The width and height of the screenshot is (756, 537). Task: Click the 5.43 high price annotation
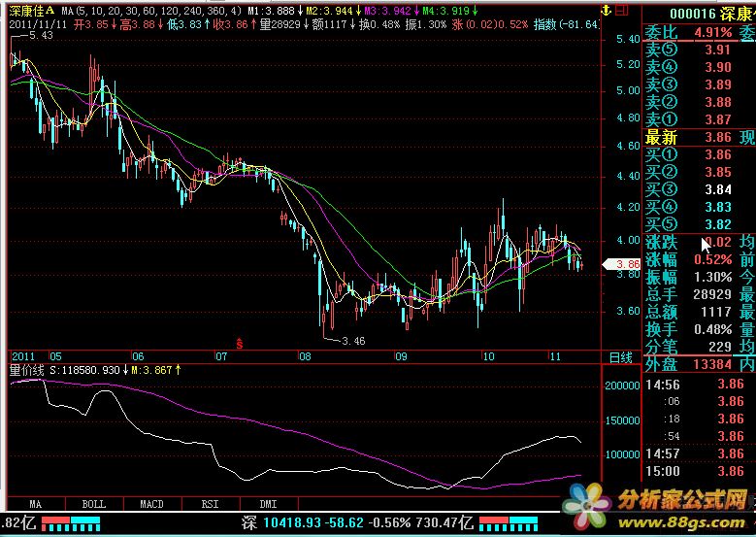[41, 35]
